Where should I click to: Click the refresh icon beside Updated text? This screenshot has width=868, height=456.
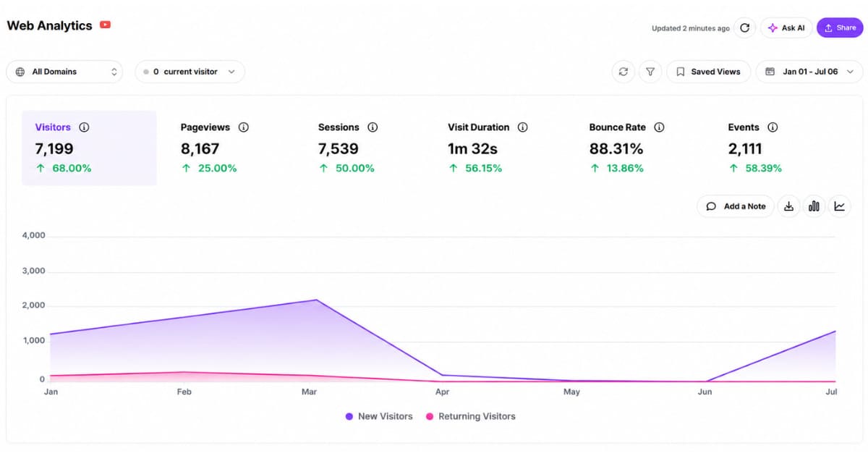click(744, 28)
